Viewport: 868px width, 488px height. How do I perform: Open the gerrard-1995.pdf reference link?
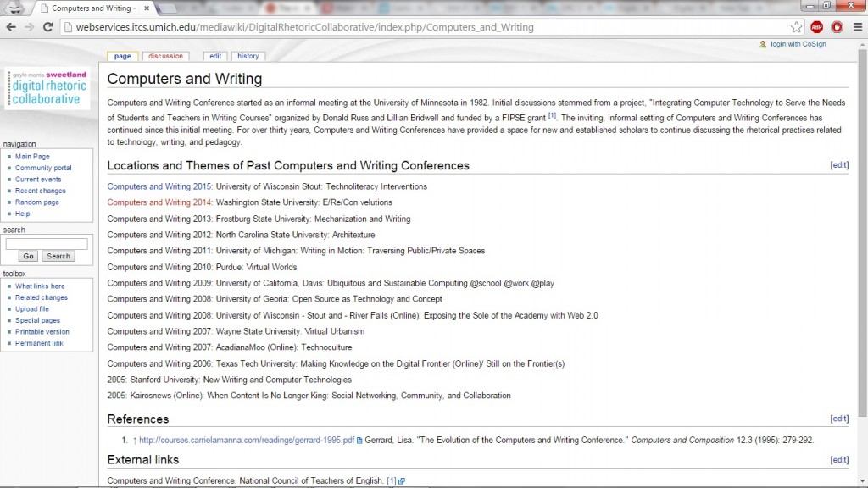(247, 441)
